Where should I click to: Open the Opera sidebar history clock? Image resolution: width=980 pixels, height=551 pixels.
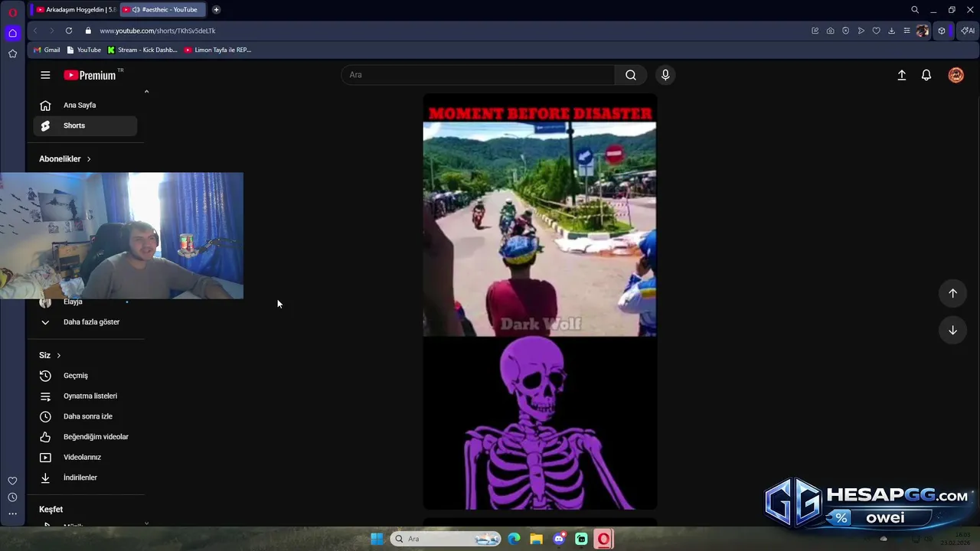point(12,497)
